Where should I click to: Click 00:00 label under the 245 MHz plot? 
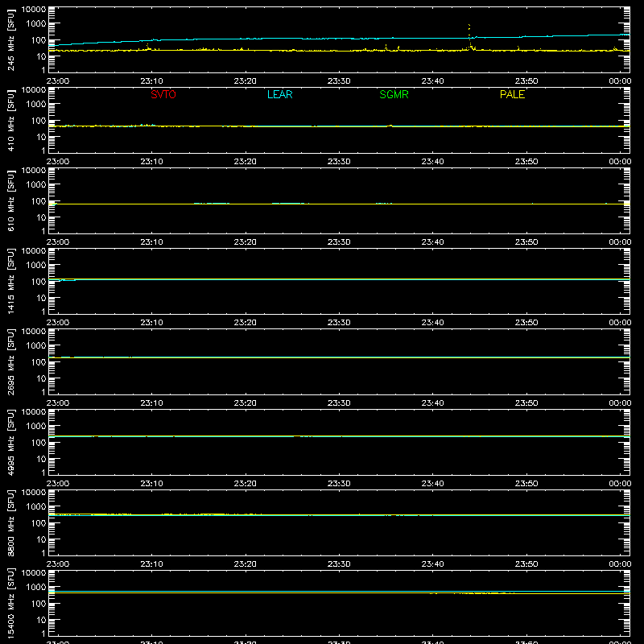(x=620, y=81)
